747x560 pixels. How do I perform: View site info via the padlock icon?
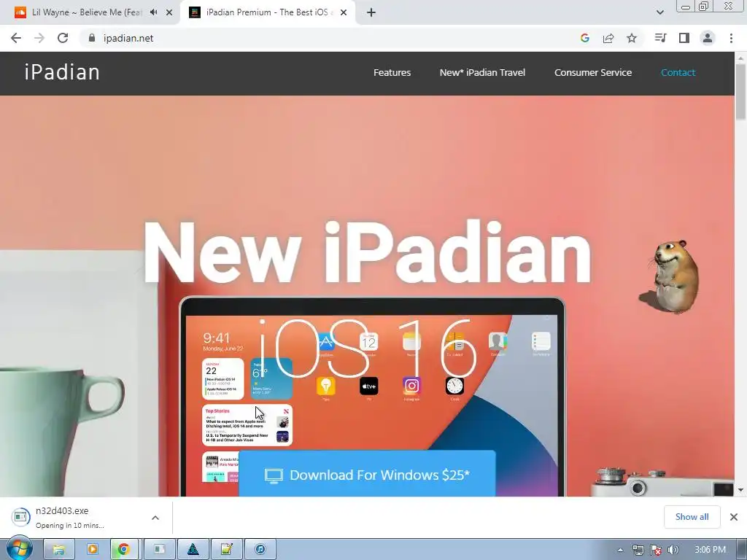92,38
